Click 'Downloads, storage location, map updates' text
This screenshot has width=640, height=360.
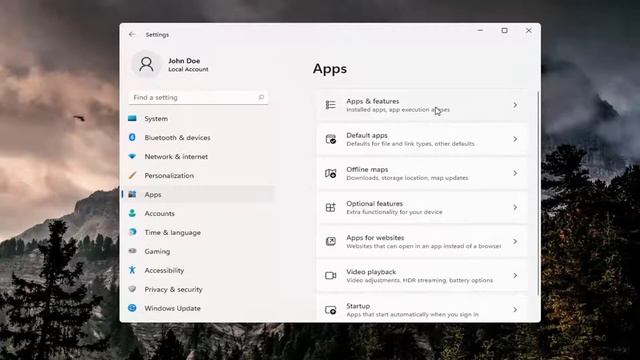point(407,178)
